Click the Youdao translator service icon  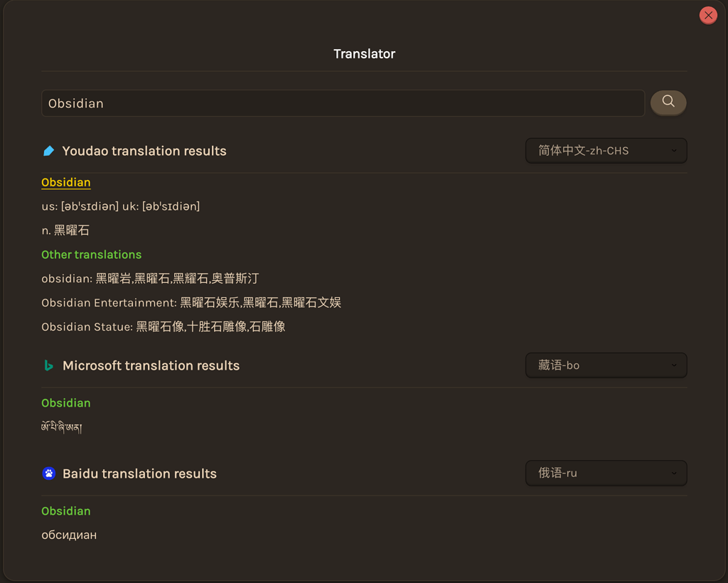(48, 151)
